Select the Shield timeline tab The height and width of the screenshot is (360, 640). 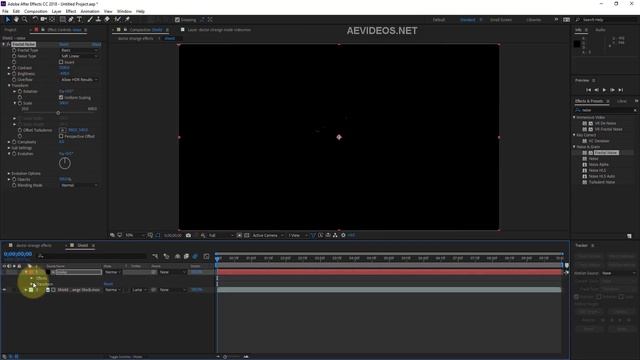pos(82,245)
